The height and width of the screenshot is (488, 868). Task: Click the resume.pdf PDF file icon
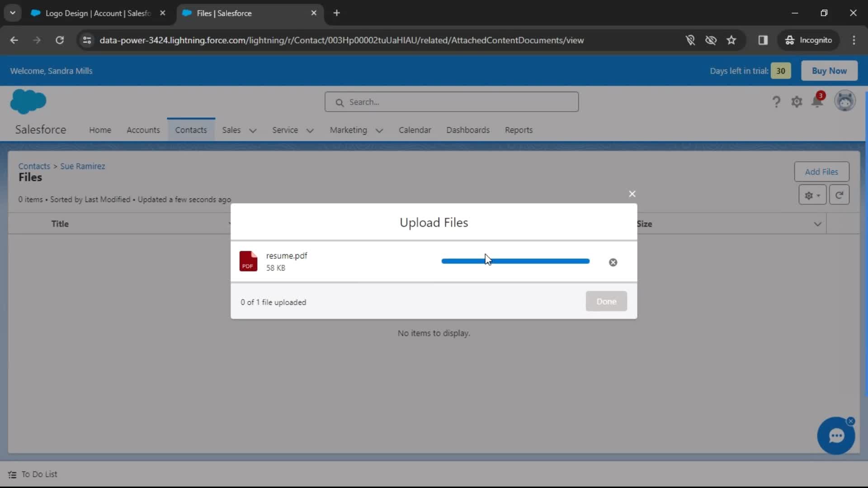[x=248, y=261]
